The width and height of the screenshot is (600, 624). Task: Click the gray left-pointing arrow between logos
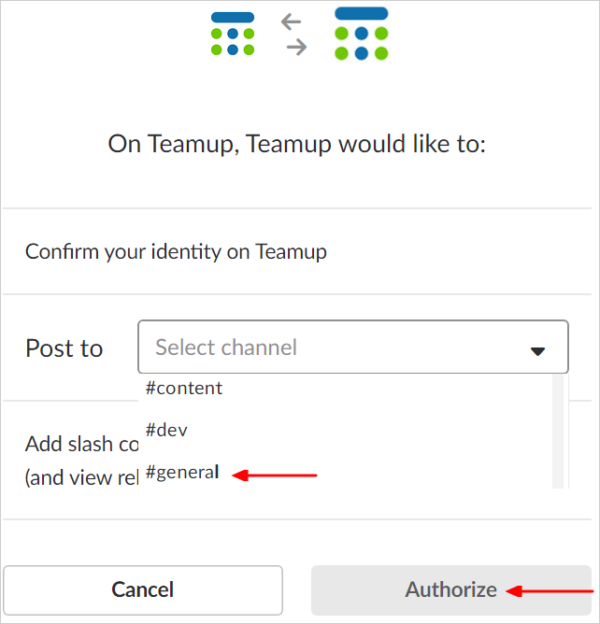click(x=291, y=21)
